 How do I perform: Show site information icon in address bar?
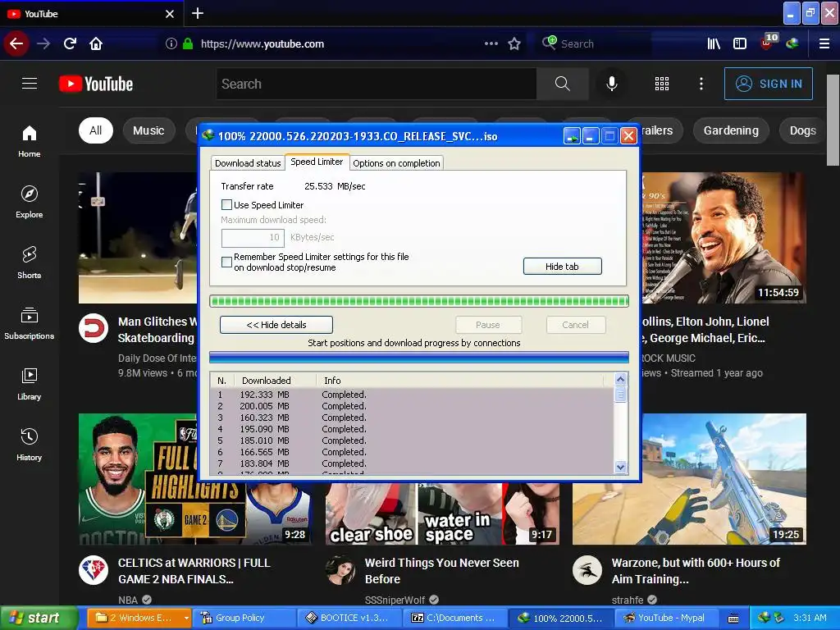click(171, 43)
